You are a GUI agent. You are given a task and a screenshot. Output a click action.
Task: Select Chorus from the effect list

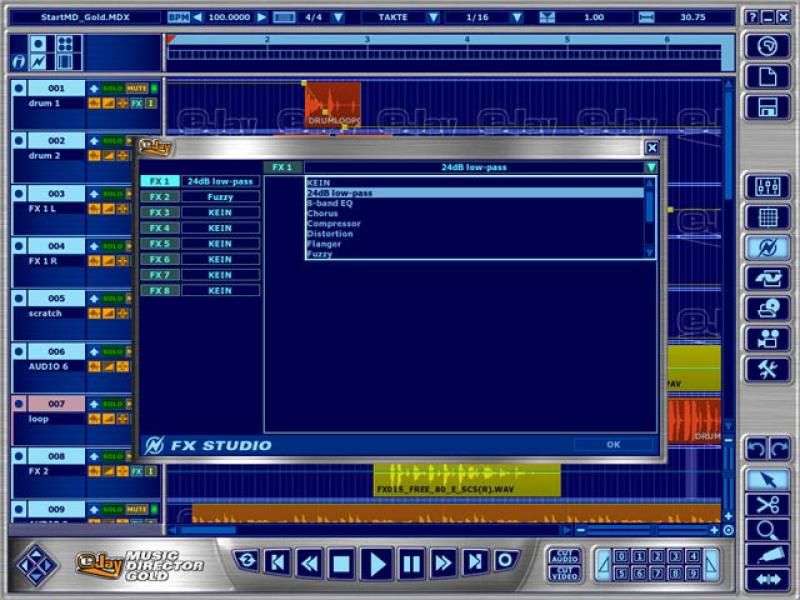tap(322, 213)
